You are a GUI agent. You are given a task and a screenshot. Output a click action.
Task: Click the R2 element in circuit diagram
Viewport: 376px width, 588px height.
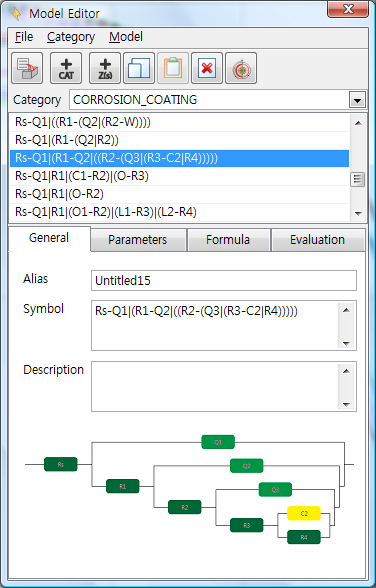point(185,507)
